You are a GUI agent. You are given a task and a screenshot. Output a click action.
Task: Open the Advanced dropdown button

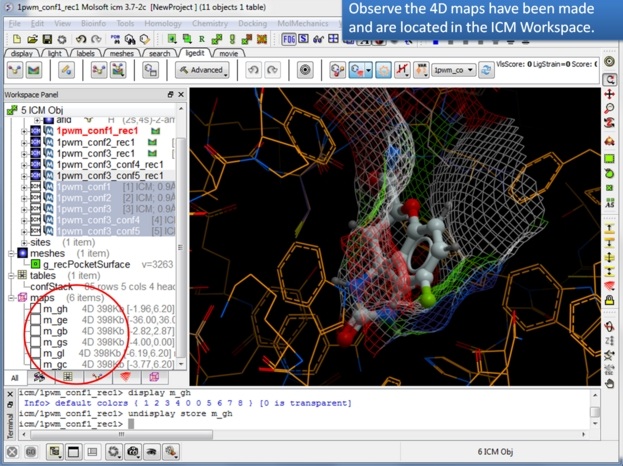[x=202, y=70]
